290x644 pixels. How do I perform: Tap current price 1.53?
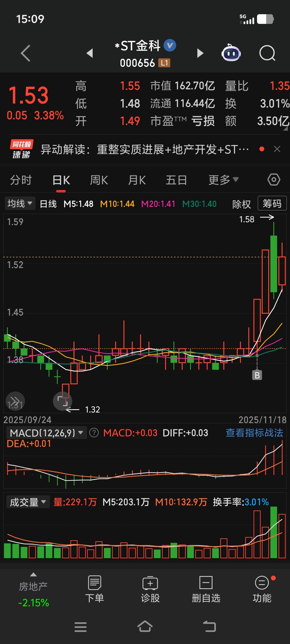pos(28,95)
